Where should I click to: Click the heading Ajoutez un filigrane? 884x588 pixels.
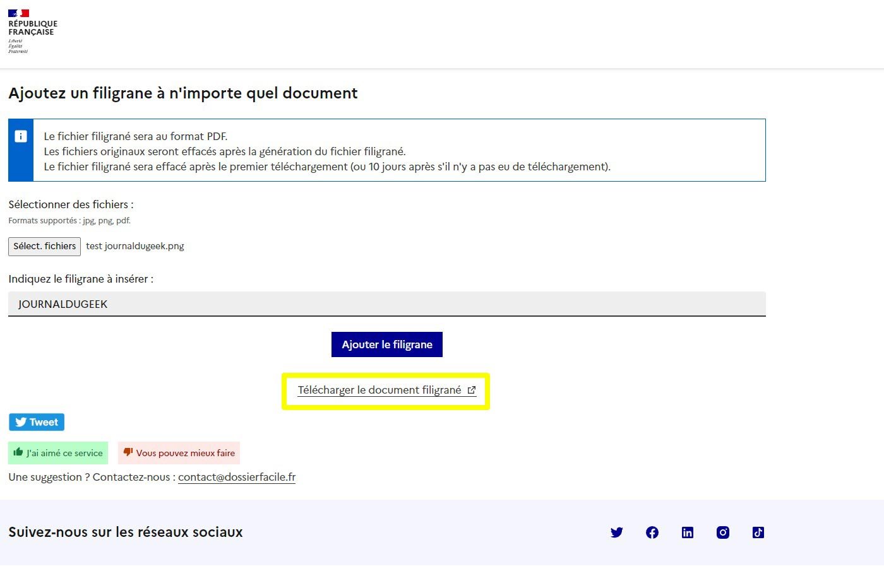(183, 93)
